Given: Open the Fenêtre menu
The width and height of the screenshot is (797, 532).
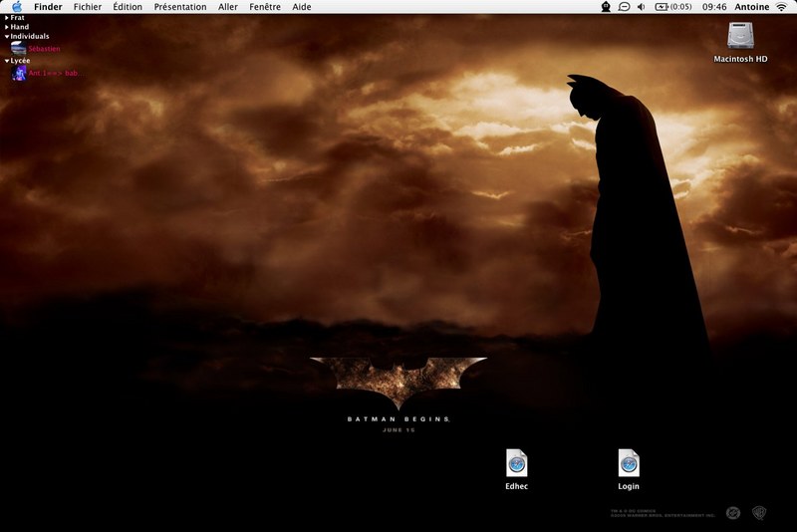Looking at the screenshot, I should [265, 7].
